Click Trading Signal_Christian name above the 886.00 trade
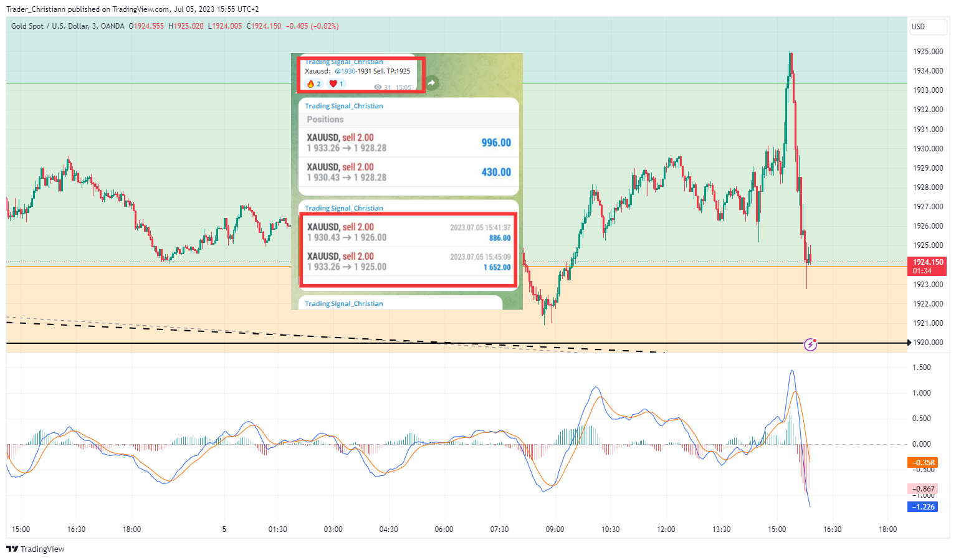Image resolution: width=956 pixels, height=560 pixels. [344, 208]
